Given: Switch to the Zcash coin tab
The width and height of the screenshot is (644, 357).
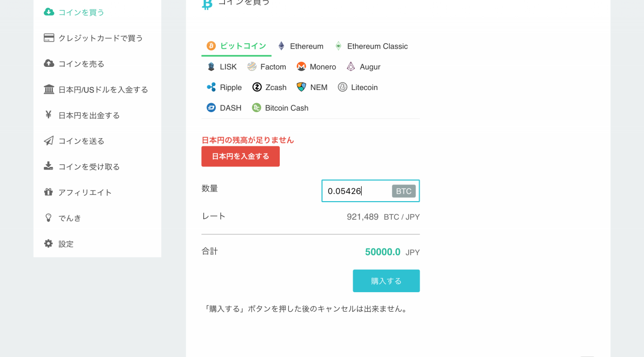Looking at the screenshot, I should (x=269, y=87).
